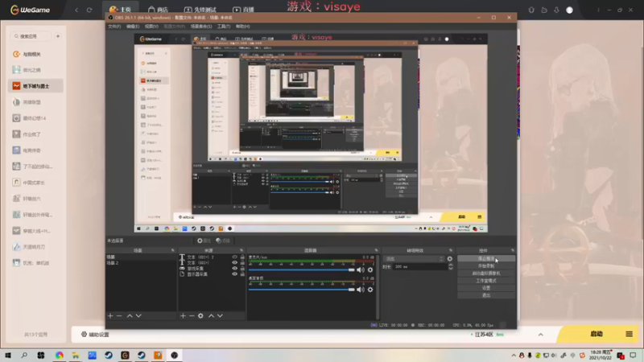Open OBS 视图(V) menu
This screenshot has width=644, height=362.
151,27
